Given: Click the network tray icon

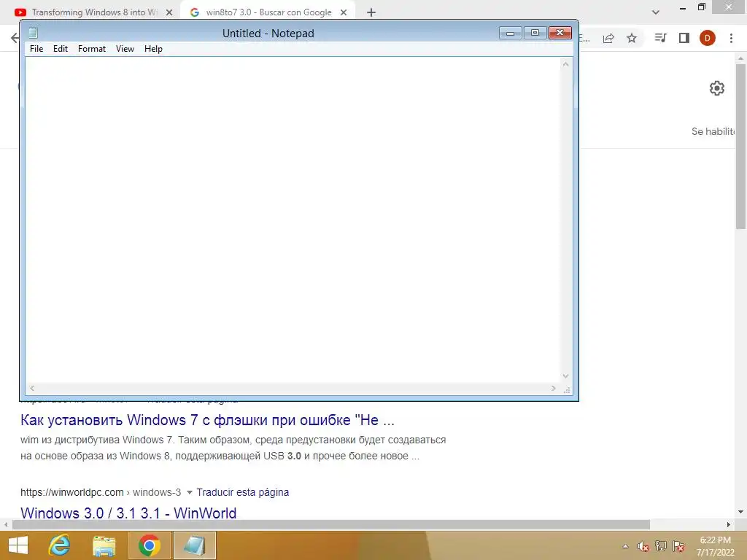Looking at the screenshot, I should [x=661, y=546].
